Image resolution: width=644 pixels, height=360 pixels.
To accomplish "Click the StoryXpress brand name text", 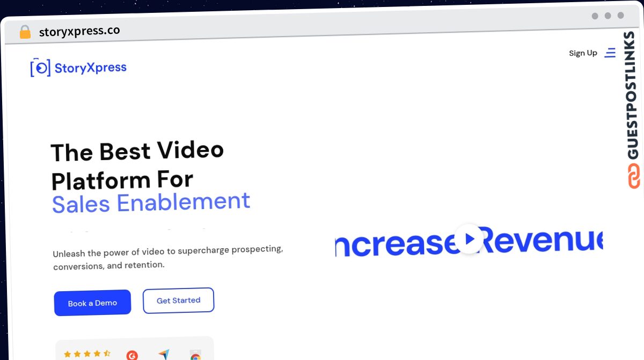I will pos(91,68).
